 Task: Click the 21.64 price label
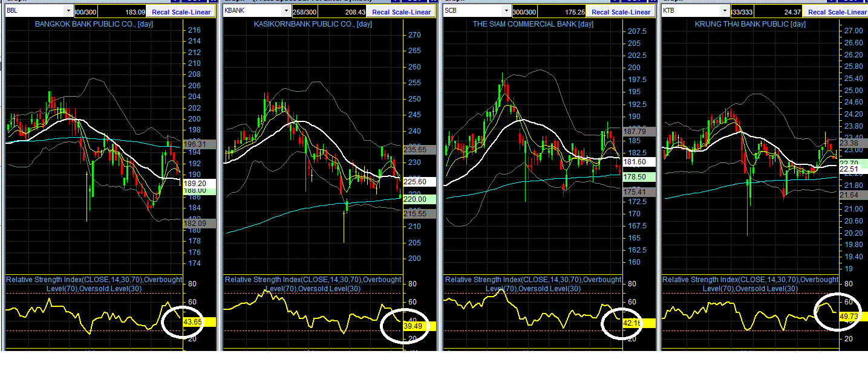[853, 195]
